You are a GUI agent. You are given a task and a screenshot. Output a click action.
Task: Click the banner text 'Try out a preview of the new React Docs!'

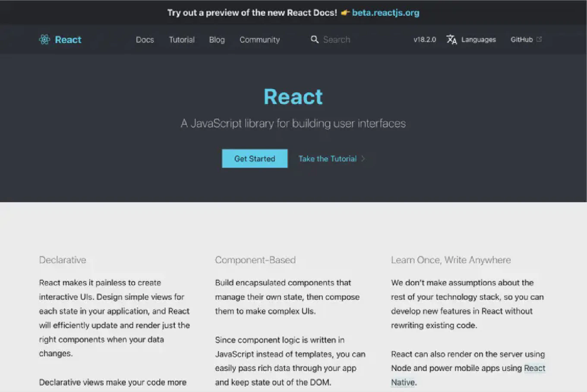252,13
